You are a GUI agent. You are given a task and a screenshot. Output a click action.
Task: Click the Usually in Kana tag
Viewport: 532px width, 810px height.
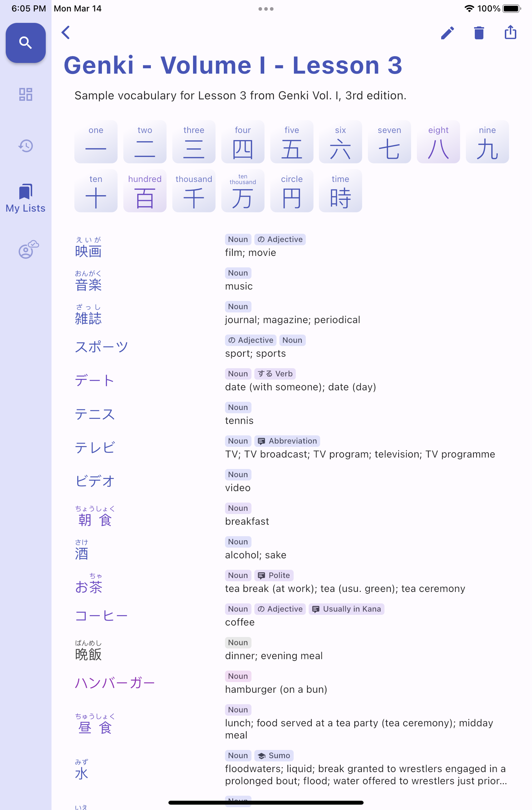click(346, 609)
